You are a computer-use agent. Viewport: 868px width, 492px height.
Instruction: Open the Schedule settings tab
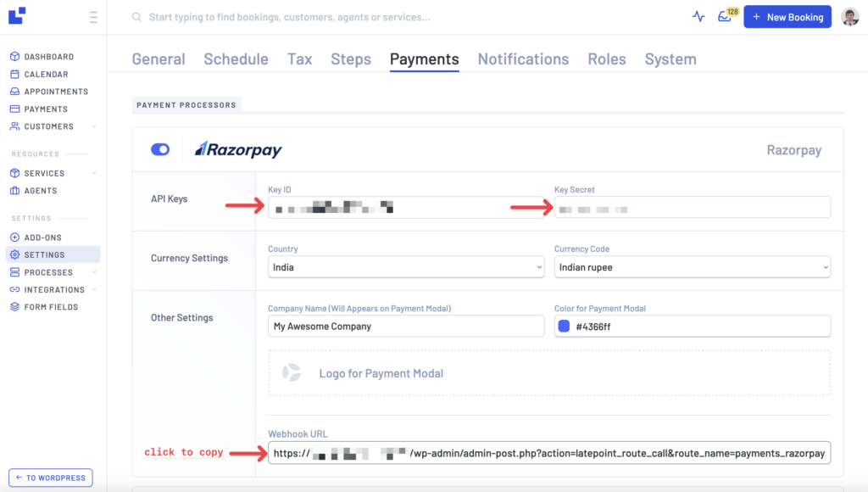[x=236, y=59]
